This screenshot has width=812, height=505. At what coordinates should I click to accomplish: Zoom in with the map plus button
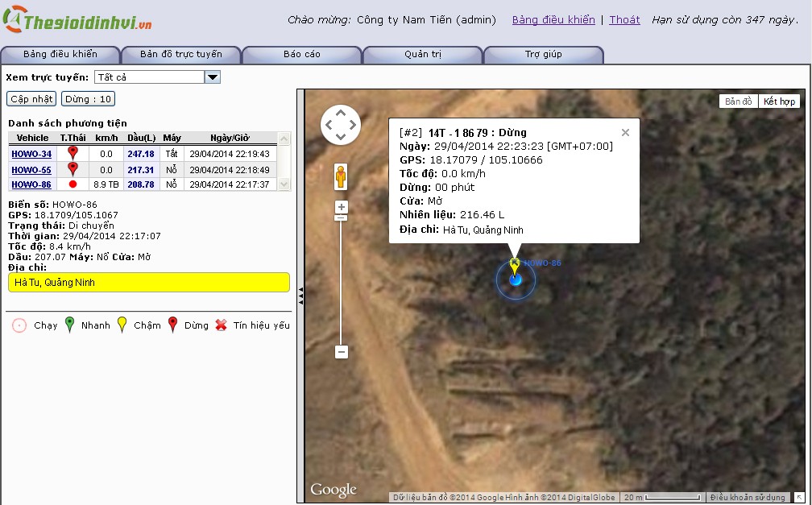[x=342, y=207]
